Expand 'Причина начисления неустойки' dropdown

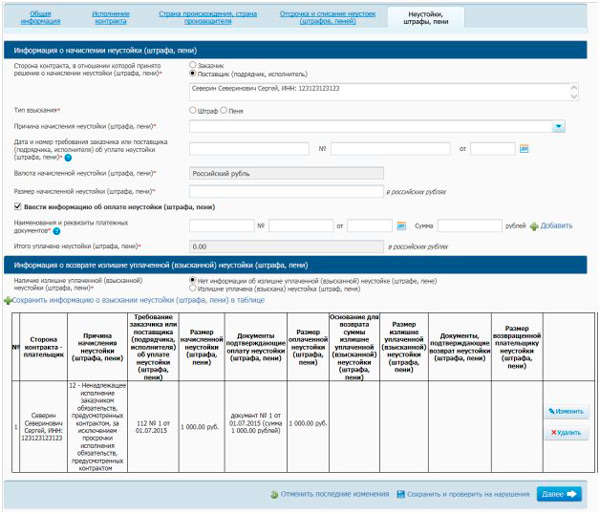point(559,127)
